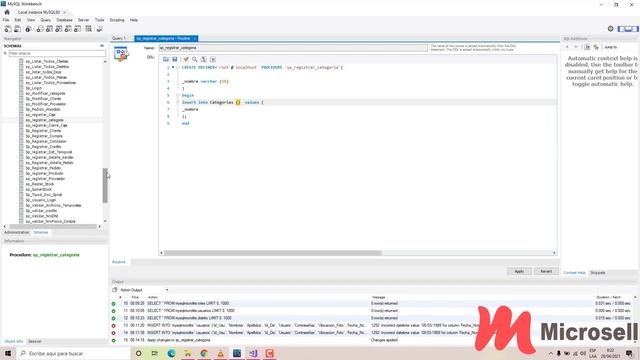Click the help back arrow in SQL Additions
The image size is (640, 360).
(567, 47)
